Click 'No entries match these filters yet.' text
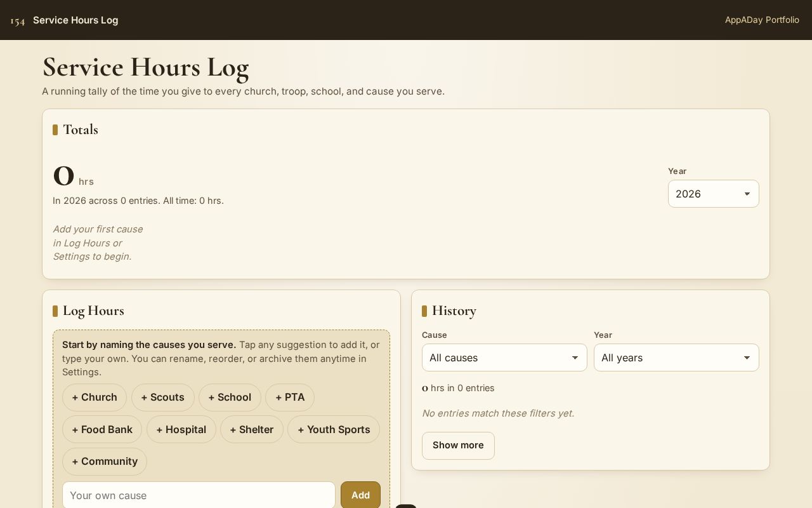 pyautogui.click(x=498, y=413)
